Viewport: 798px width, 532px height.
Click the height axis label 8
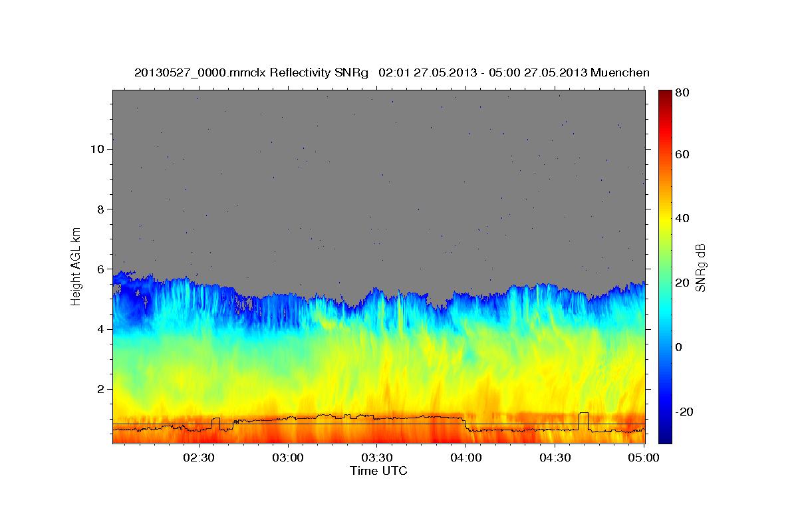(x=100, y=209)
